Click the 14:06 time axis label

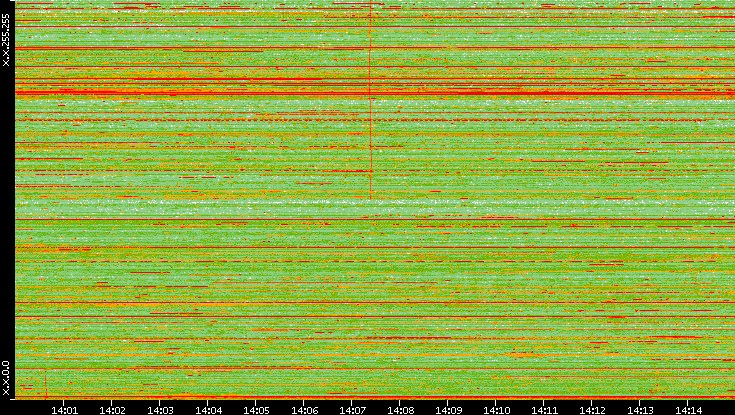[305, 410]
